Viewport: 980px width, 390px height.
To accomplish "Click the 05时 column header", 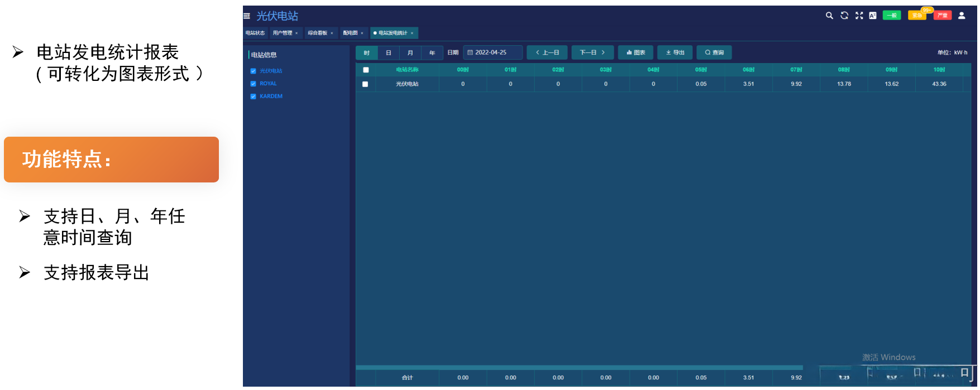I will point(701,70).
